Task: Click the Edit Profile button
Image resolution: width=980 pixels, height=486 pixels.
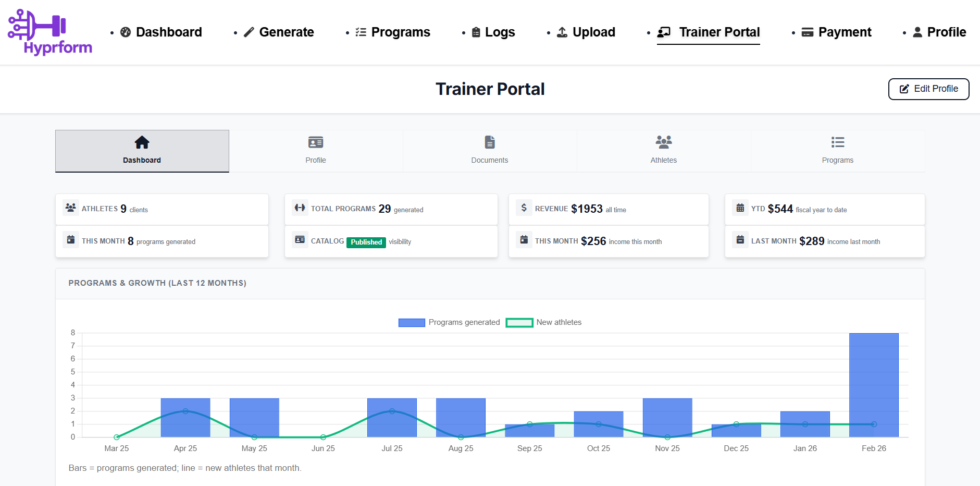Action: click(x=928, y=89)
